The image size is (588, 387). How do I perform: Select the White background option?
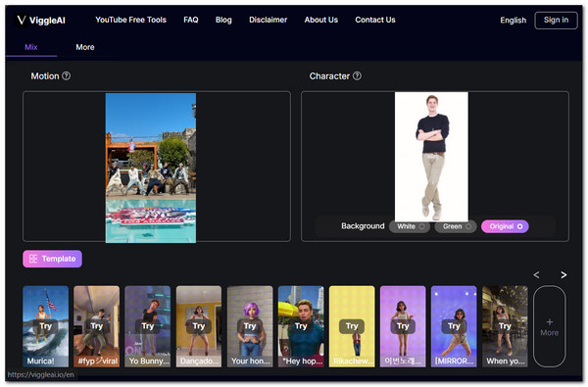click(410, 226)
